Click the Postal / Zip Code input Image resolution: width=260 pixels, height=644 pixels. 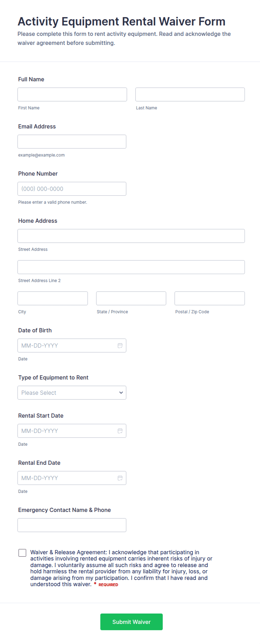[x=210, y=298]
